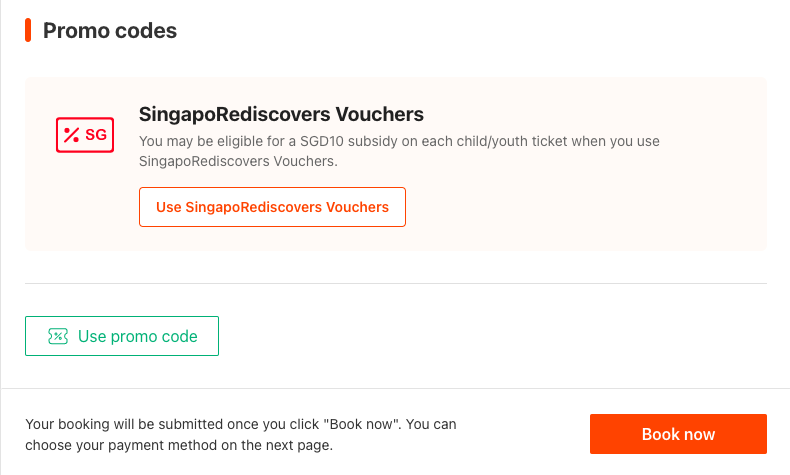Click the red SG percent voucher icon

pos(85,134)
